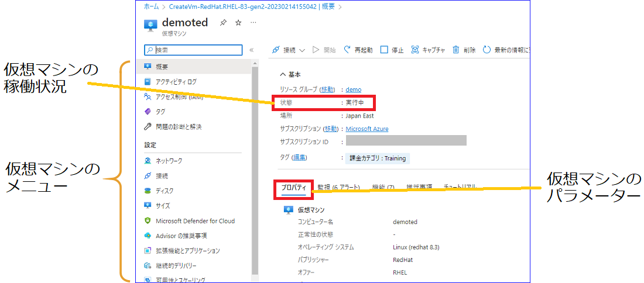The width and height of the screenshot is (644, 283).
Task: Collapse the 基本 section chevron
Action: (283, 75)
